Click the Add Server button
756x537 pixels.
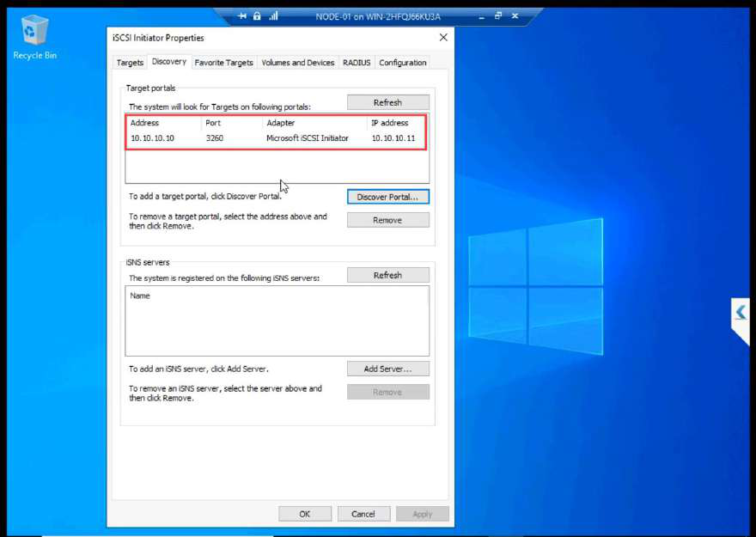[388, 369]
